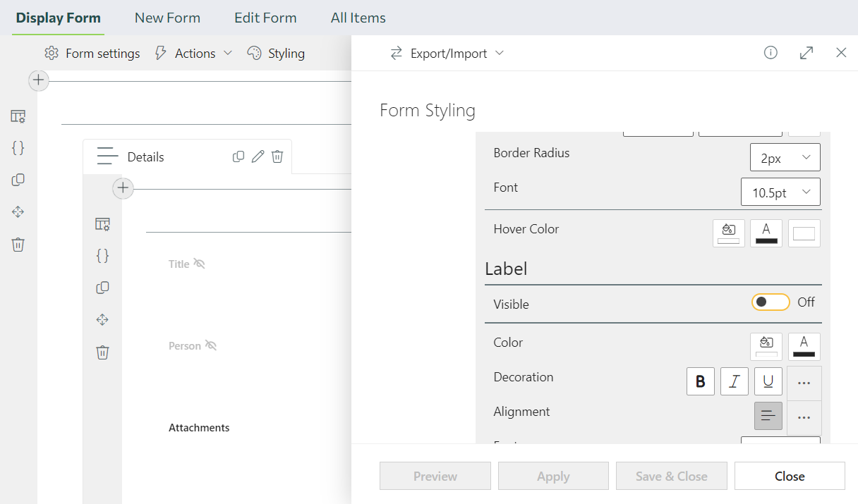
Task: Click the outer row move icon
Action: click(x=18, y=212)
